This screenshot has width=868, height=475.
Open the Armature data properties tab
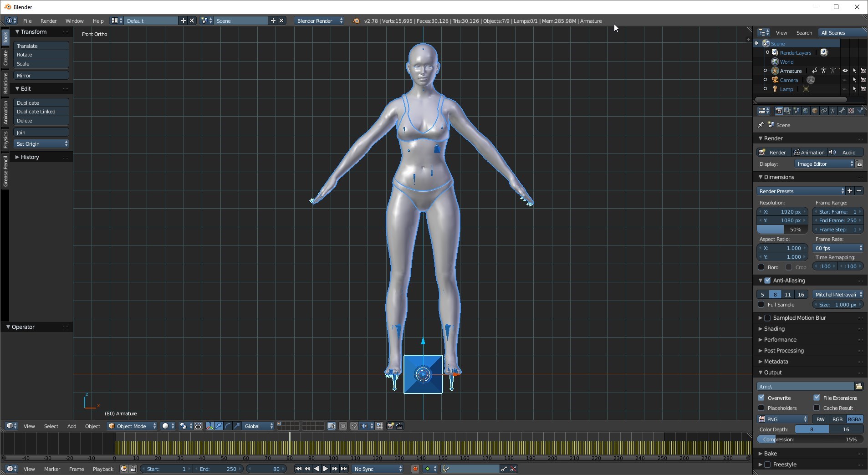point(833,111)
